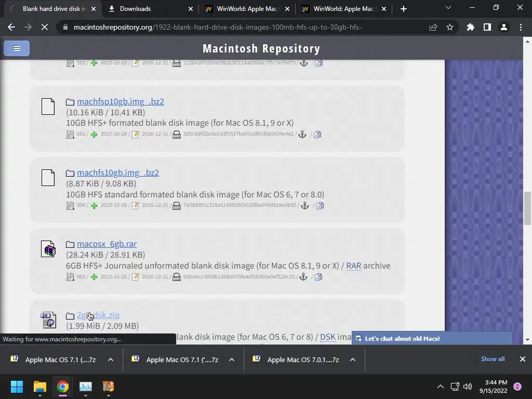Open the Chrome extensions puzzle icon
The width and height of the screenshot is (532, 399).
471,27
